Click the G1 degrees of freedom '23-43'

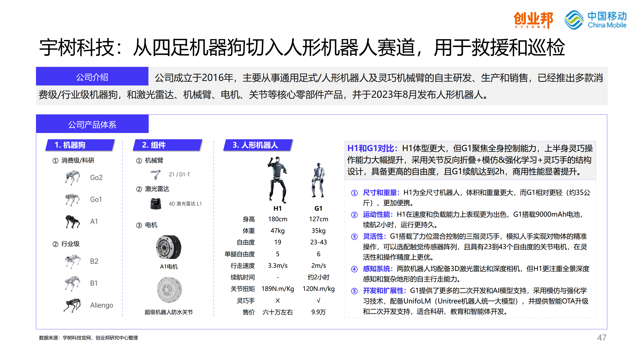[x=318, y=242]
